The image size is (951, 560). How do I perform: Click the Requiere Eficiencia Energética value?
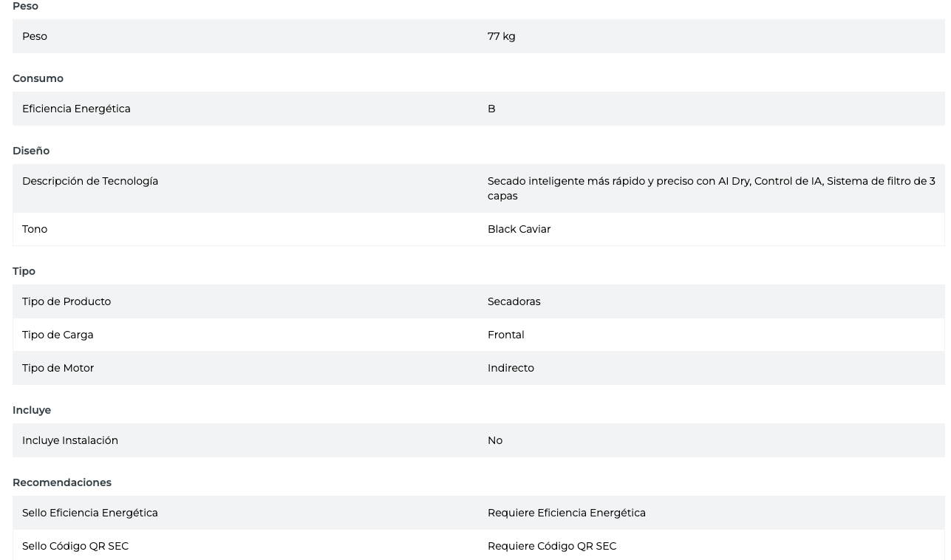[x=566, y=513]
